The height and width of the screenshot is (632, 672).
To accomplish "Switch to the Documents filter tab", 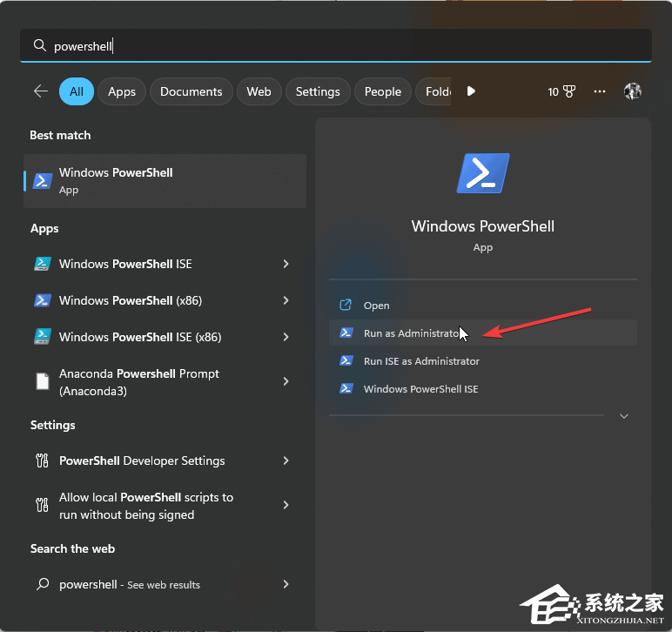I will point(192,91).
